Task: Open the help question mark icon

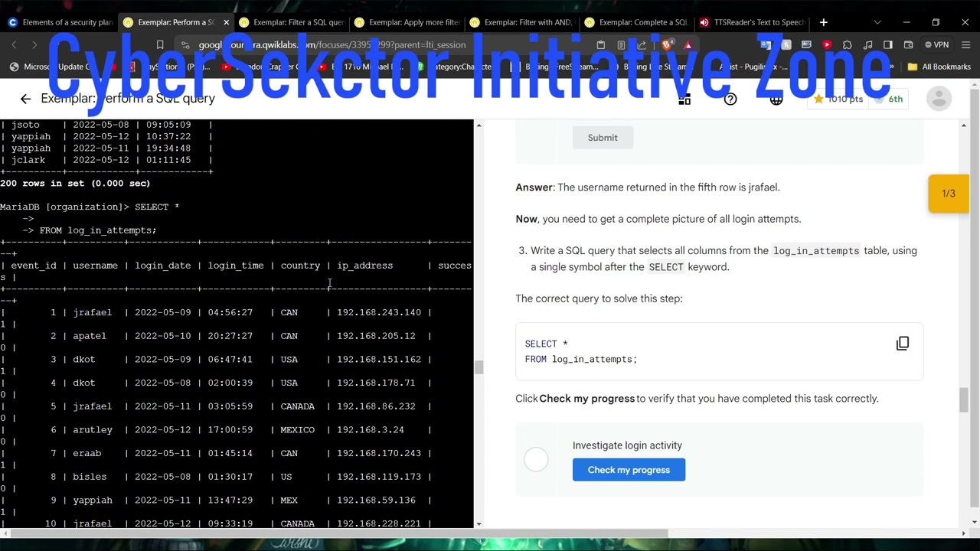Action: pyautogui.click(x=730, y=99)
